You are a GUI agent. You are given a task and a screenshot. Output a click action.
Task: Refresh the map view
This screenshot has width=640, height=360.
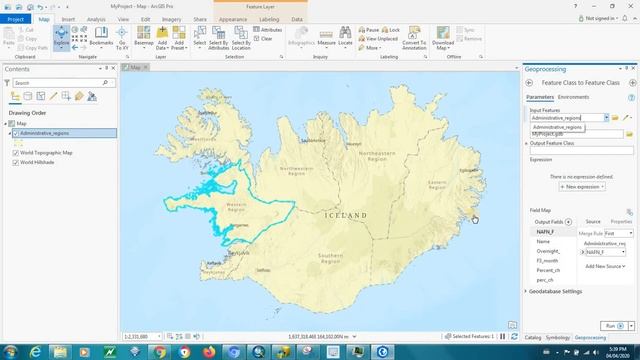tap(514, 336)
